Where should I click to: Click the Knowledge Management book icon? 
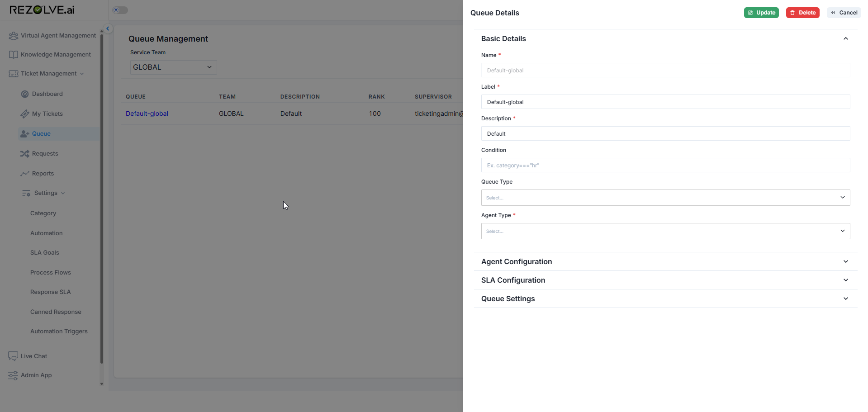click(14, 55)
